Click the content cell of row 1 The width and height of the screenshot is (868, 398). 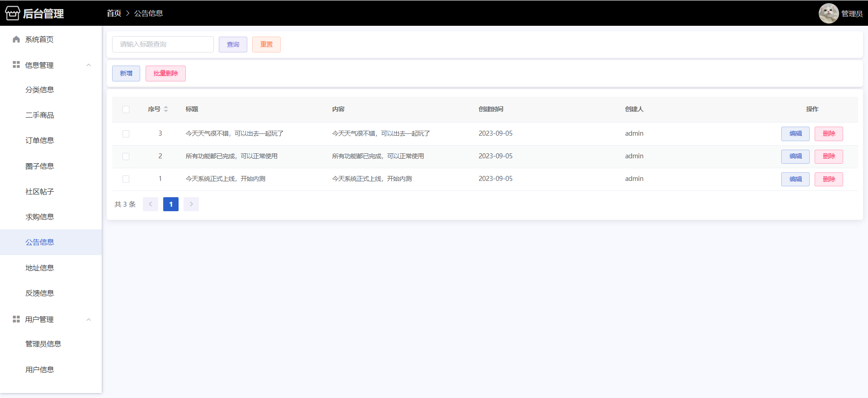tap(372, 179)
